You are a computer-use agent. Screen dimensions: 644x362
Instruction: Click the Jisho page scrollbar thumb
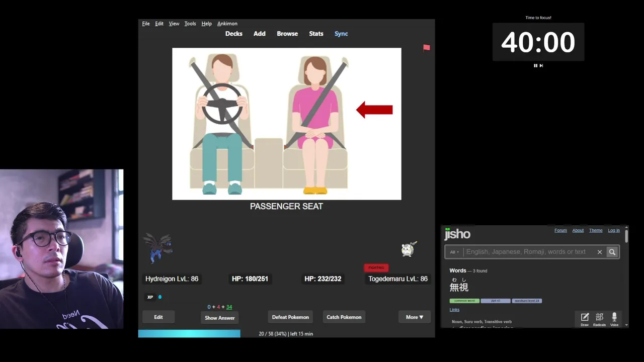[626, 236]
